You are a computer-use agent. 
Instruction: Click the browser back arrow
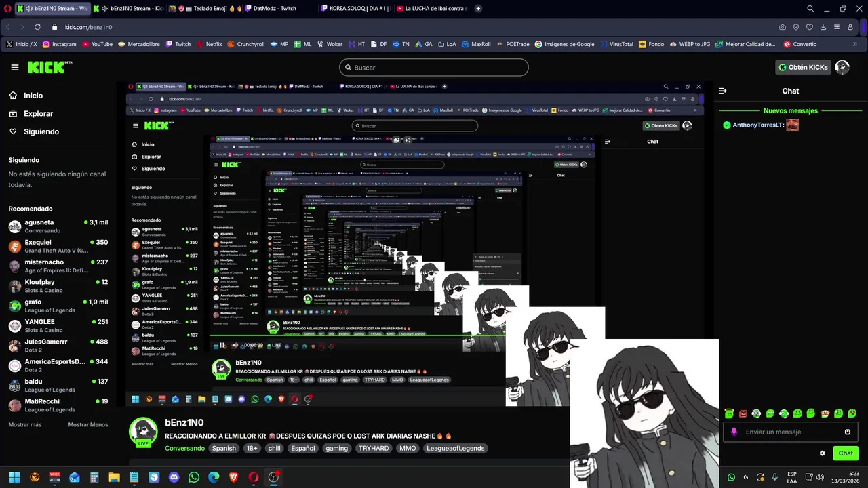(x=7, y=27)
